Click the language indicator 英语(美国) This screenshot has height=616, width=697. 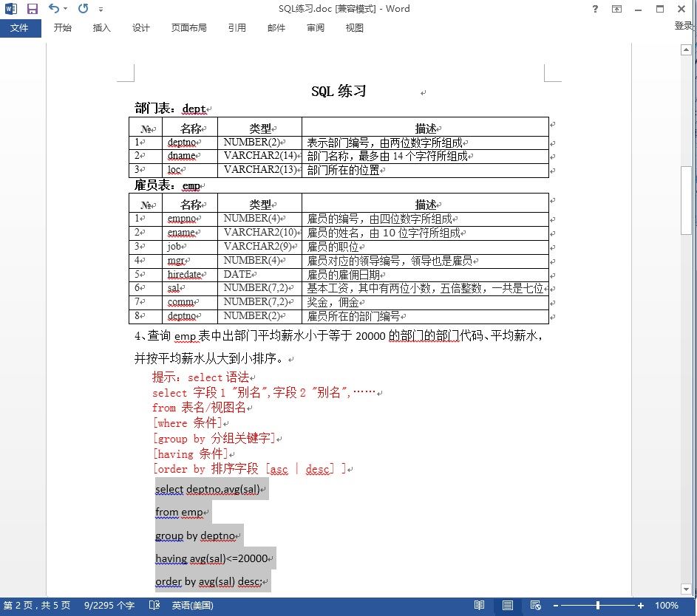(192, 606)
